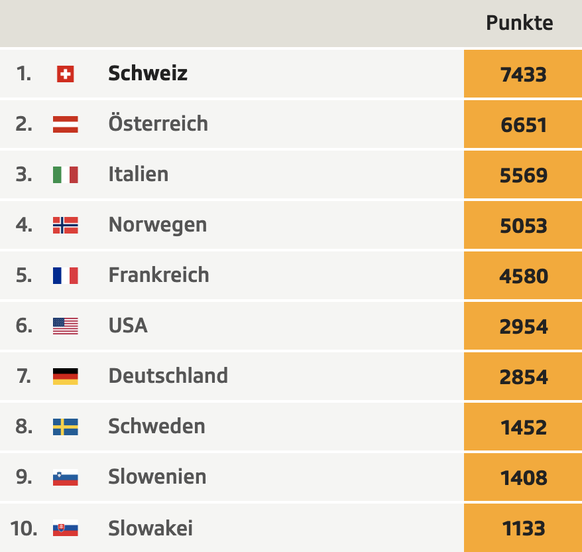Click the Austrian flag icon
The height and width of the screenshot is (552, 582).
click(65, 124)
